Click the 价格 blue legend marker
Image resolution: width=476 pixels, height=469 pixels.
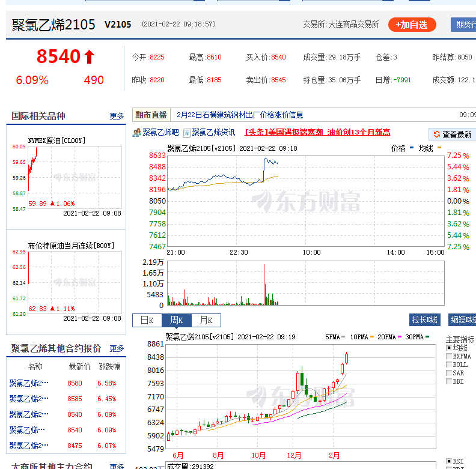pyautogui.click(x=412, y=148)
